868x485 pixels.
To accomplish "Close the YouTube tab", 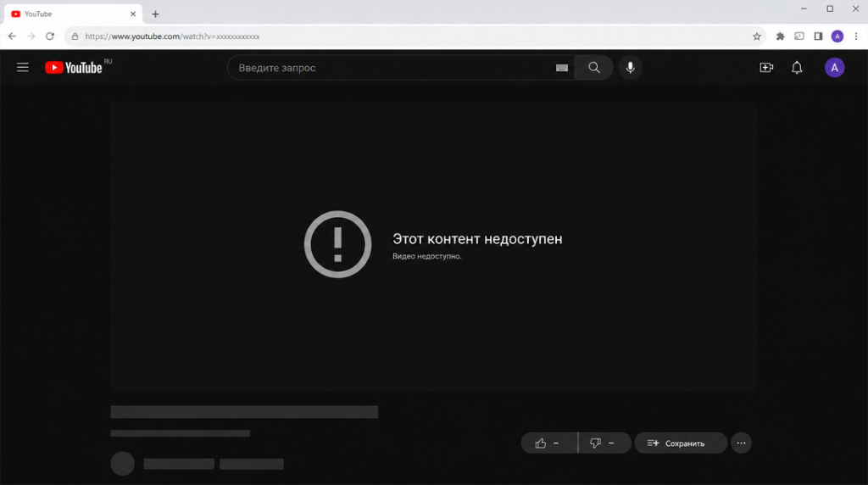I will tap(133, 14).
